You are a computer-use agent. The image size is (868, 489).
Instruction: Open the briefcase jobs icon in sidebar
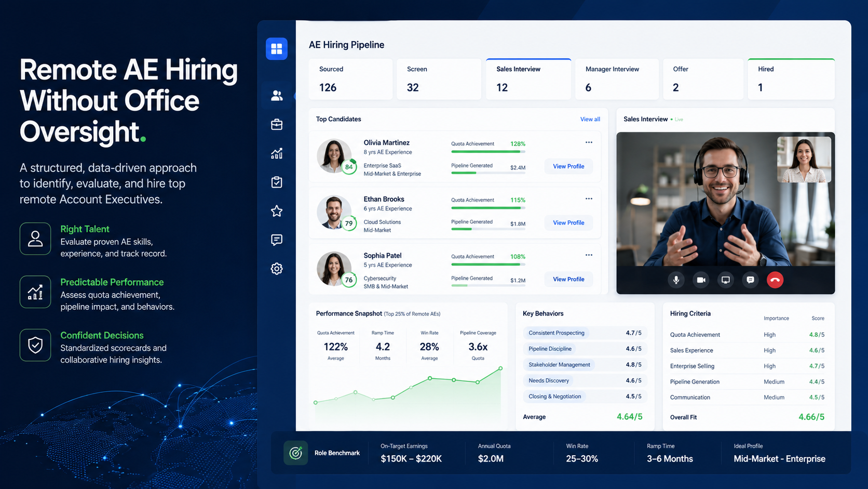(x=277, y=125)
